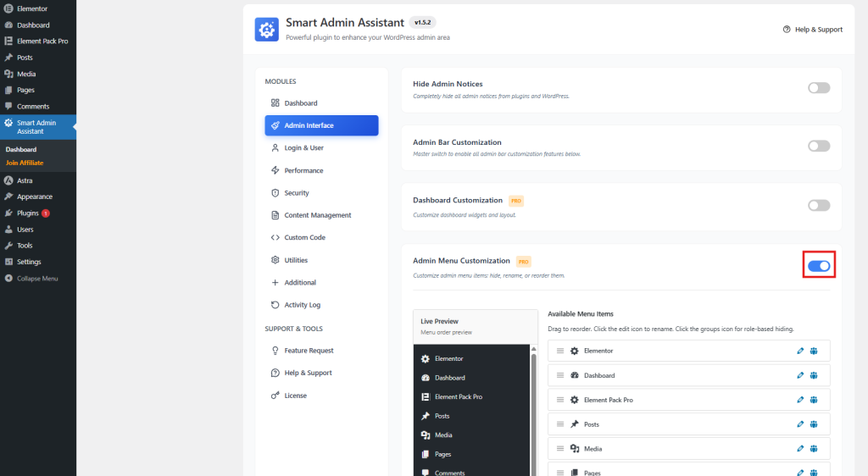Open Admin Interface module tab

pos(321,125)
